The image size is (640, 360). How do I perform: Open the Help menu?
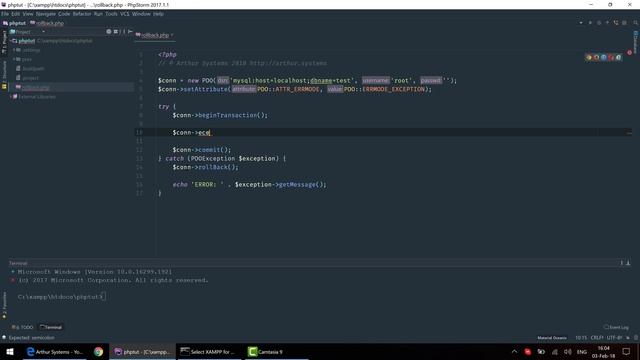point(158,14)
